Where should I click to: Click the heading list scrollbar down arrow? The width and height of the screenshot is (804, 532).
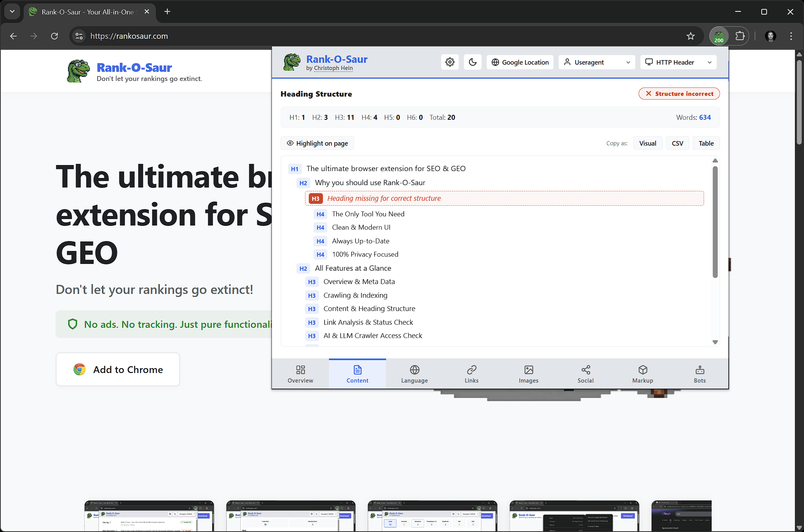pos(715,342)
